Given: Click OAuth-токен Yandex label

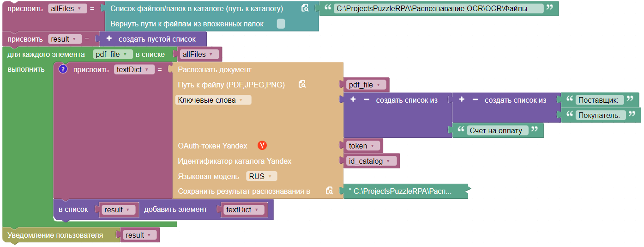Looking at the screenshot, I should point(212,146).
